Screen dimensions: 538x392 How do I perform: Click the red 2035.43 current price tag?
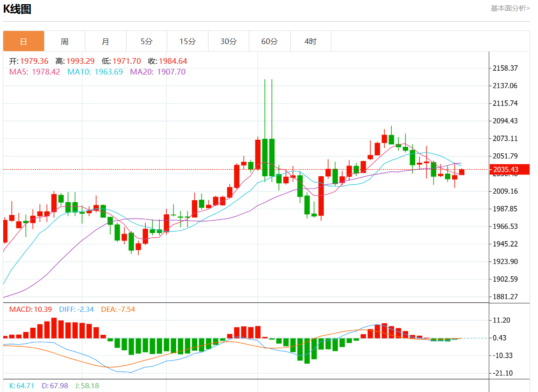click(509, 170)
